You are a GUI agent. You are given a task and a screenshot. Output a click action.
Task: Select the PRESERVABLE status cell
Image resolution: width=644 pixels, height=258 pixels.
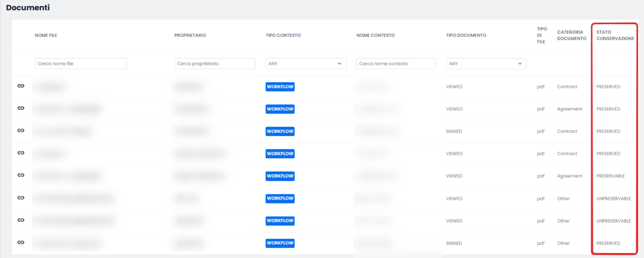coord(610,176)
